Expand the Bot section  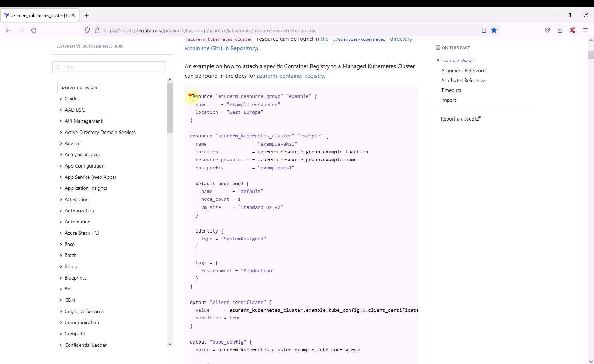(68, 289)
